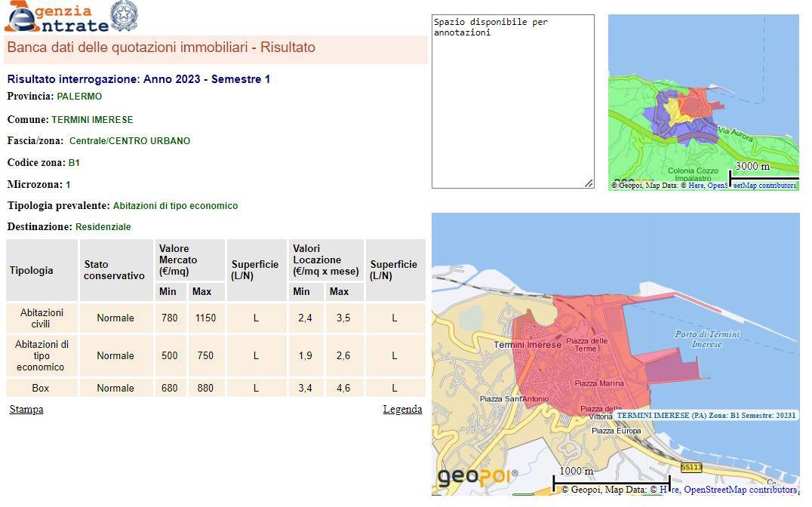The width and height of the screenshot is (812, 507).
Task: Click the 1000 m scale bar
Action: coord(611,480)
